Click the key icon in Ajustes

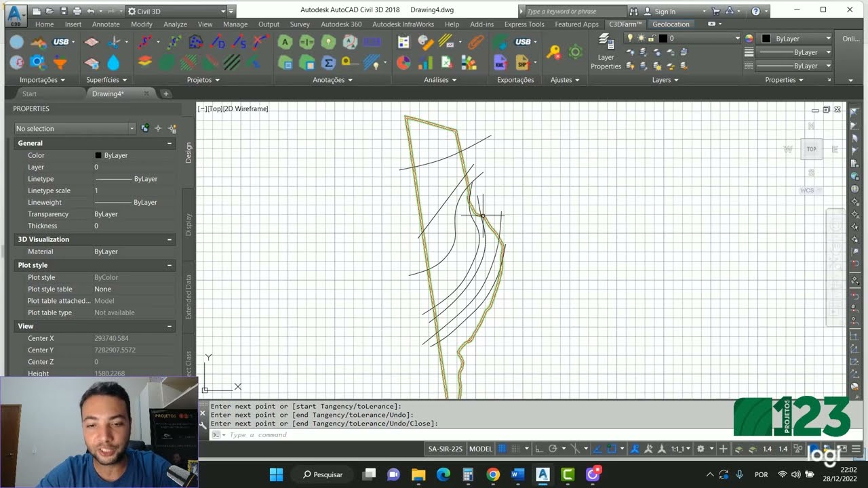[554, 52]
